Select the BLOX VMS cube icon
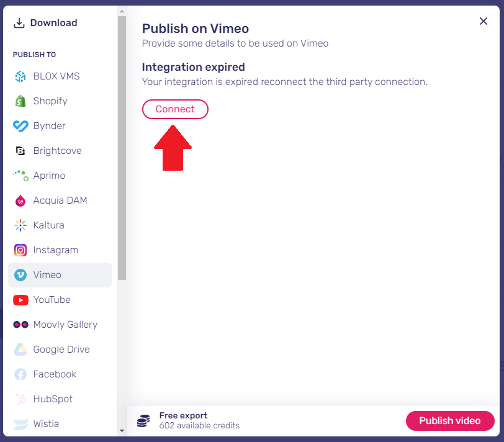The height and width of the screenshot is (442, 504). point(20,76)
